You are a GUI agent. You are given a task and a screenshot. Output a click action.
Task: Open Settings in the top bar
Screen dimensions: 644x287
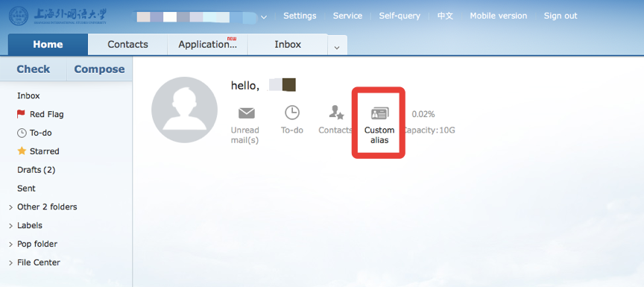point(300,16)
